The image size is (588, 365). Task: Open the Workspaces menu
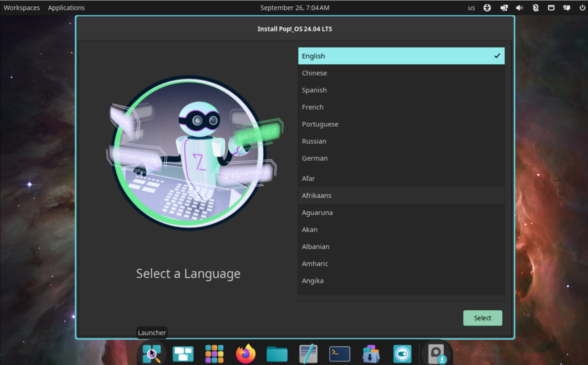[22, 7]
